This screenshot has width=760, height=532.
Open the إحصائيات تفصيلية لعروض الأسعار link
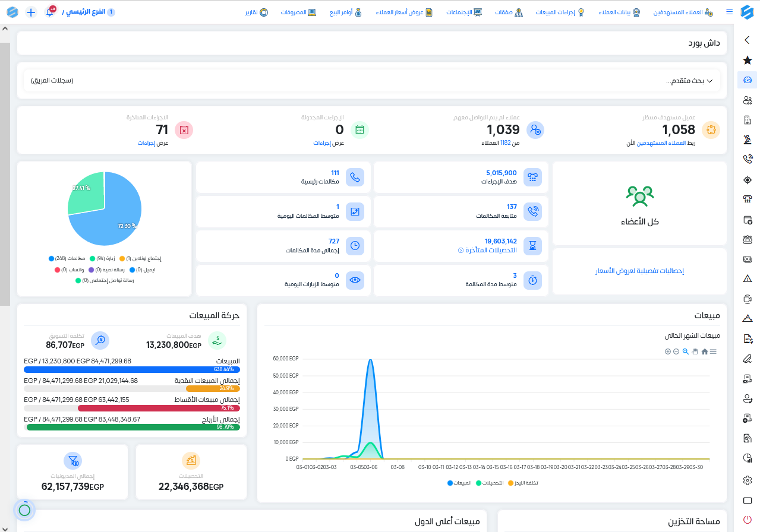(x=639, y=271)
